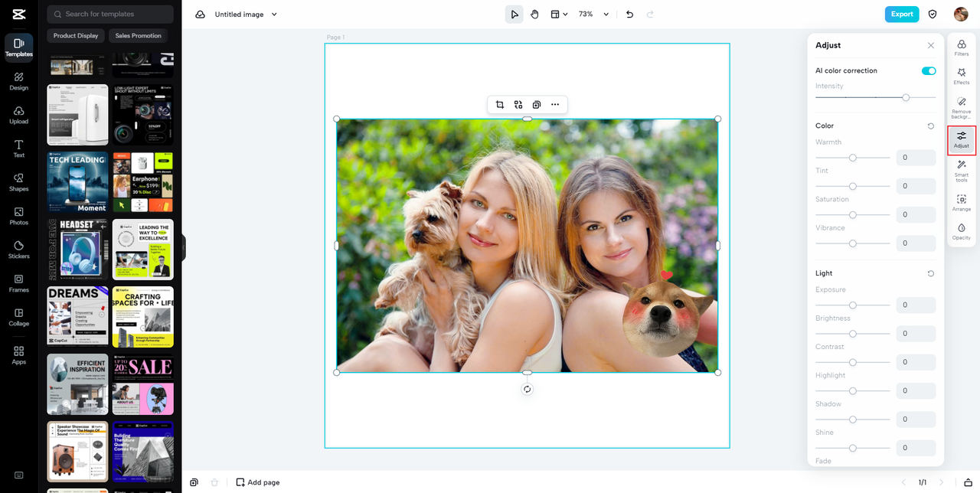Select the pointer selection tool
Image resolution: width=980 pixels, height=493 pixels.
514,14
